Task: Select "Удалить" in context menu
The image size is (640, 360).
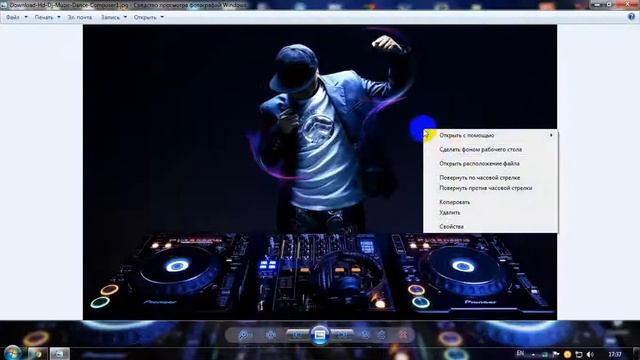Action: [449, 213]
